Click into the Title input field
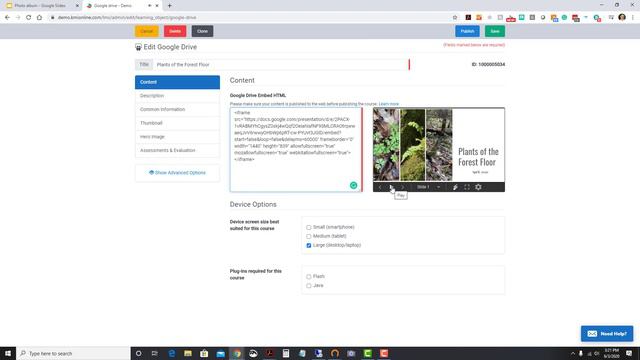Viewport: 640px width, 360px height. point(280,64)
